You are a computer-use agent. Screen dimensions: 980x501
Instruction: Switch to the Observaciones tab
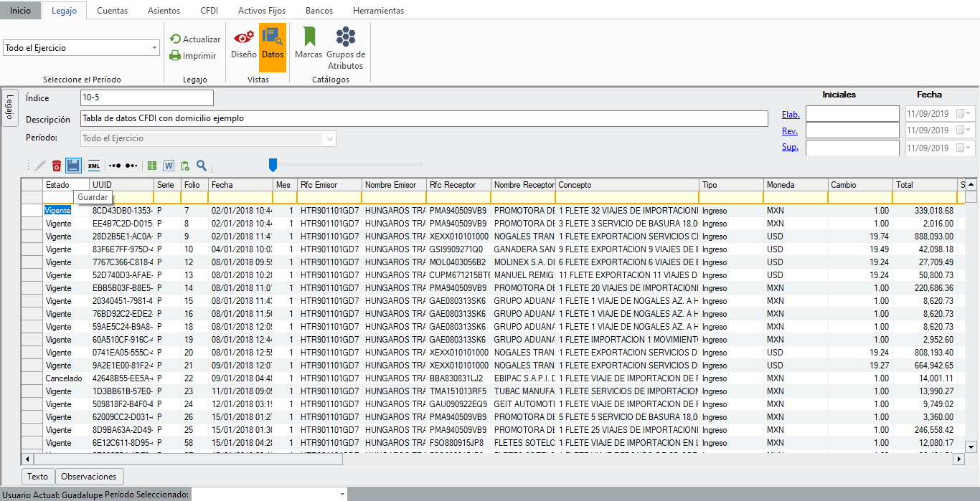(x=89, y=477)
